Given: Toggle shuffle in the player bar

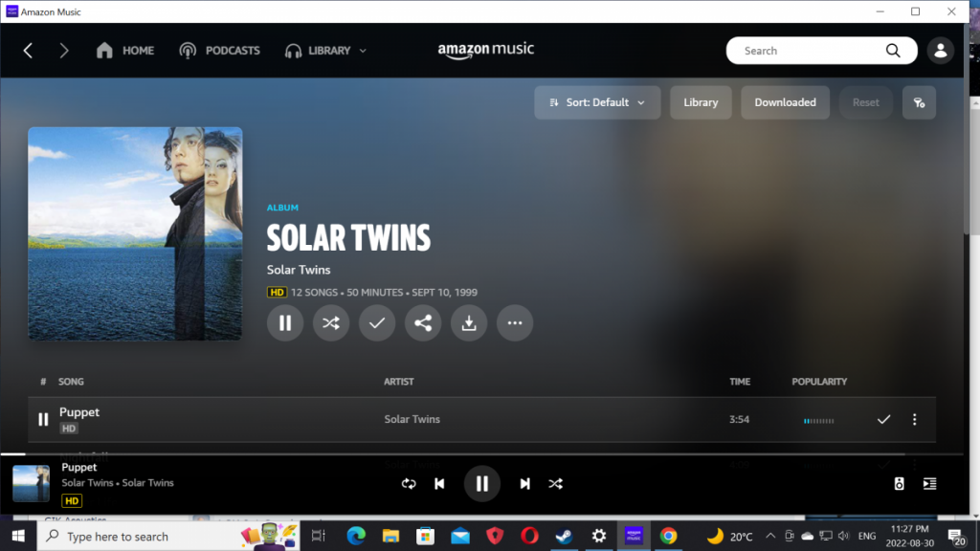Looking at the screenshot, I should tap(556, 483).
